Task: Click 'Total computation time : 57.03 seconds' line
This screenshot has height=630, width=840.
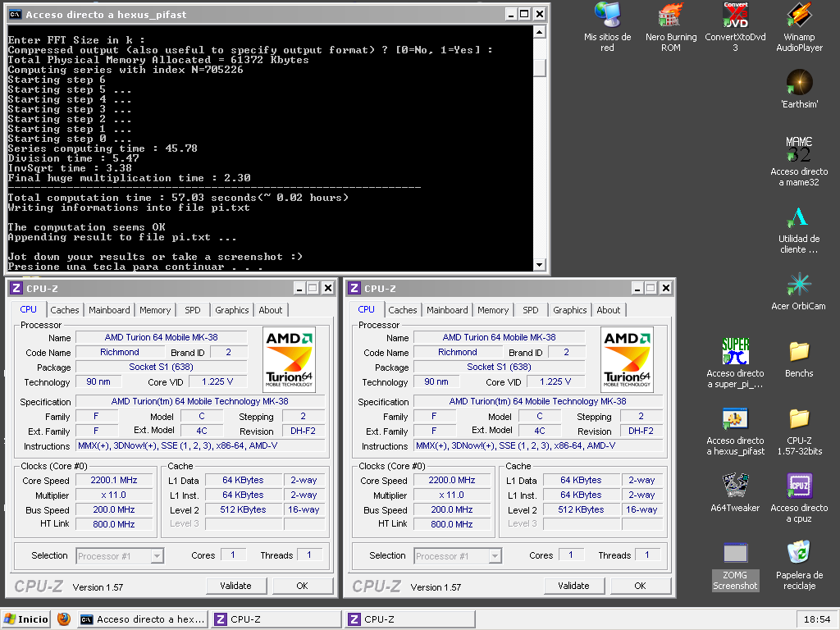Action: (x=178, y=198)
